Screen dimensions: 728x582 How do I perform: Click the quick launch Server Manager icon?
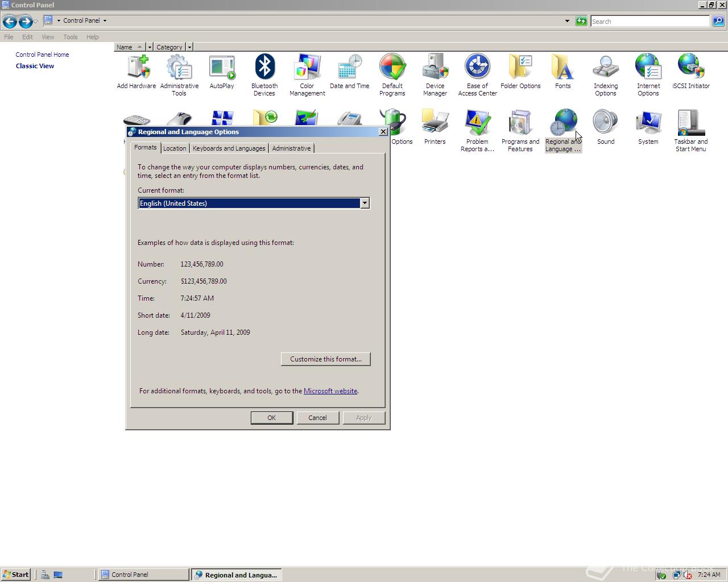point(45,575)
